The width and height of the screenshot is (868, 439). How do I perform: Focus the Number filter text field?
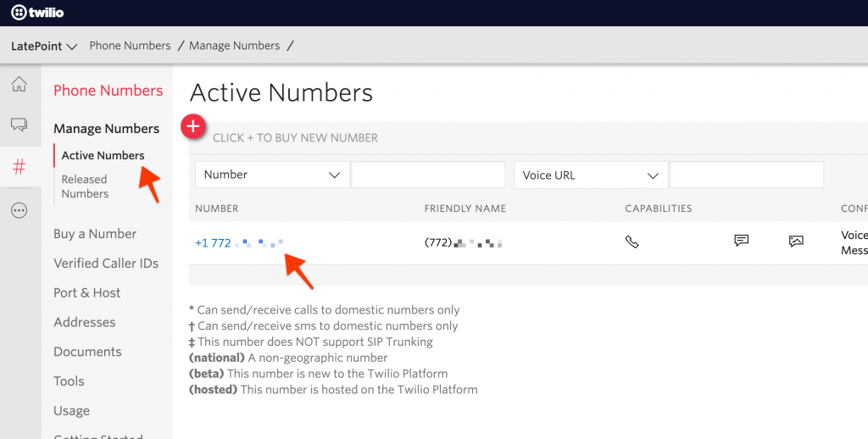tap(428, 175)
